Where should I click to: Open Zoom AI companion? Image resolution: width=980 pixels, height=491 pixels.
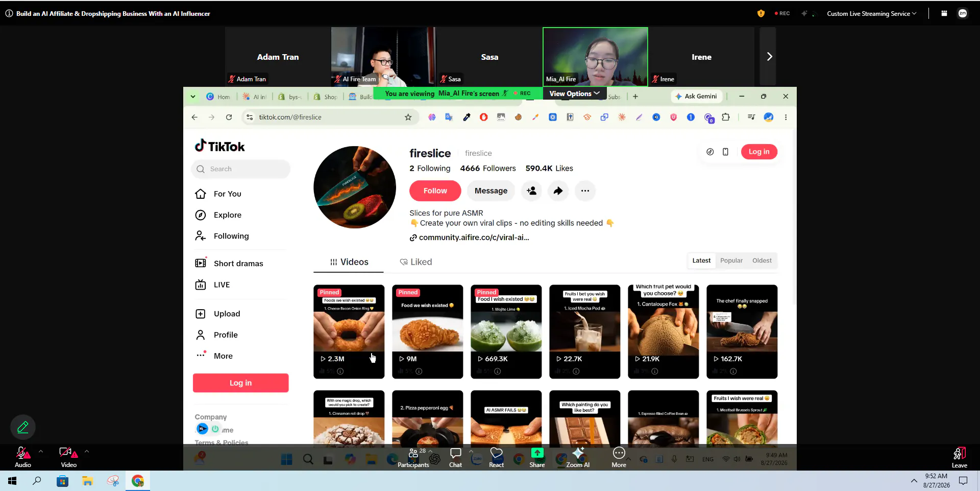click(578, 457)
